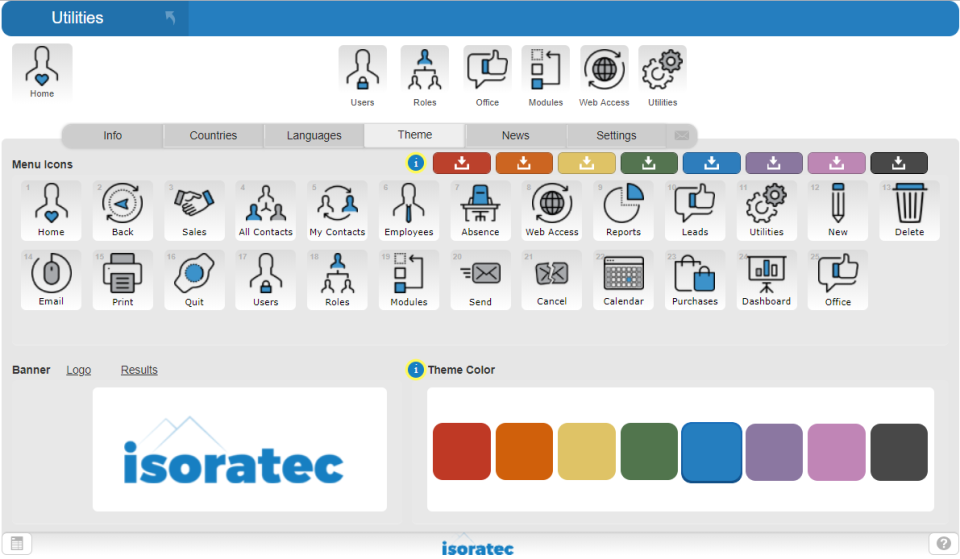960x559 pixels.
Task: Select the Dashboard menu icon
Action: click(x=767, y=280)
